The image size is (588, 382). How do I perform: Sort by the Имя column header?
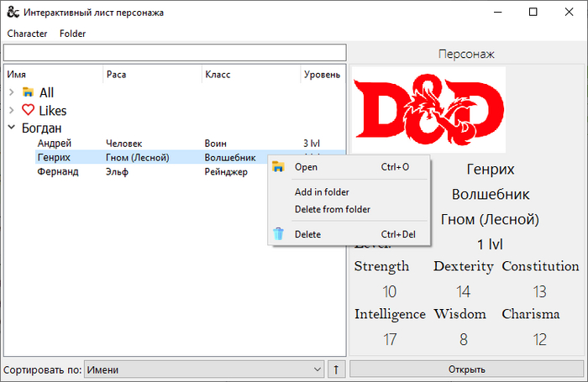pos(53,74)
